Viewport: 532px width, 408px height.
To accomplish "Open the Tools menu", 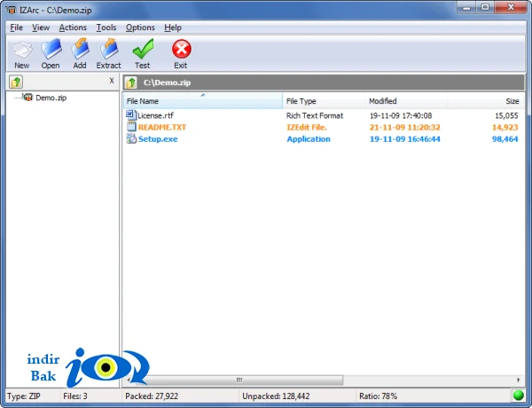I will 106,27.
